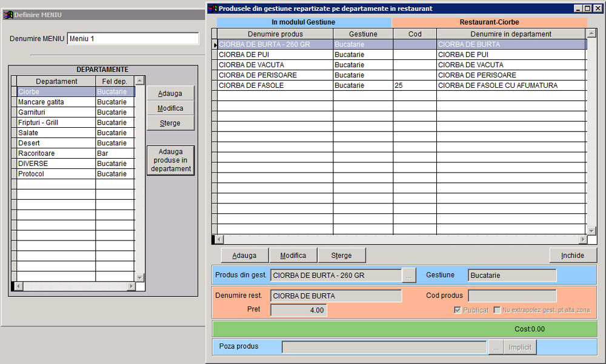Click Modifica button in DEPARTAMENTE panel

coord(170,108)
